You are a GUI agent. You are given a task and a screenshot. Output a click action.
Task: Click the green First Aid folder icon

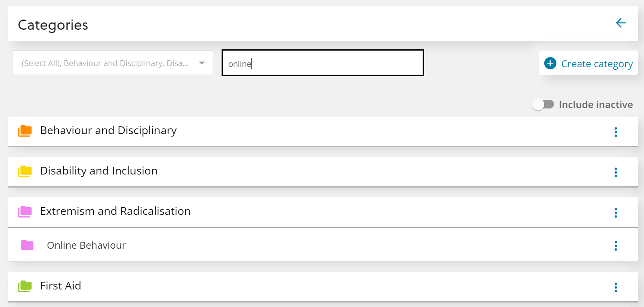point(24,286)
